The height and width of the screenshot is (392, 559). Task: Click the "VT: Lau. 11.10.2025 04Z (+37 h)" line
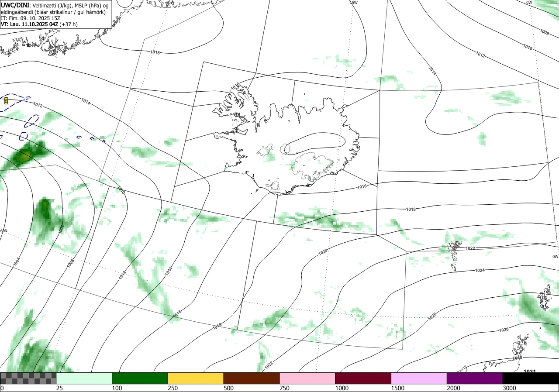point(39,24)
